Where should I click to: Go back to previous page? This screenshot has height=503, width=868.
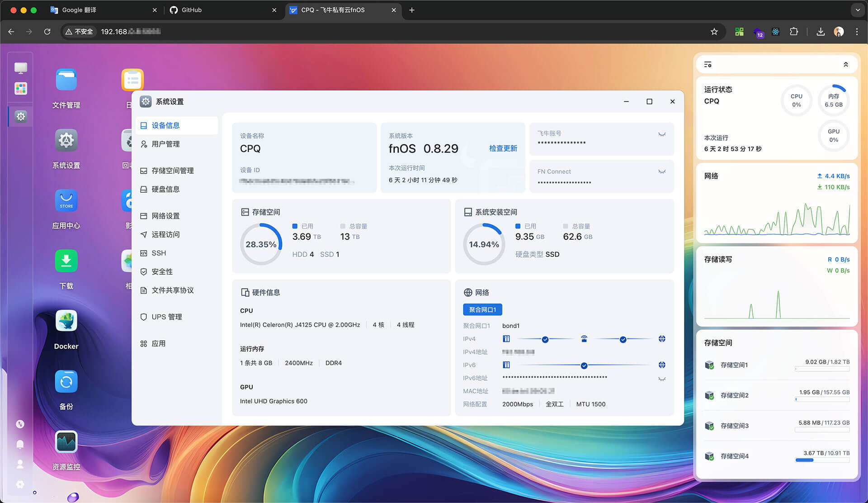tap(11, 32)
